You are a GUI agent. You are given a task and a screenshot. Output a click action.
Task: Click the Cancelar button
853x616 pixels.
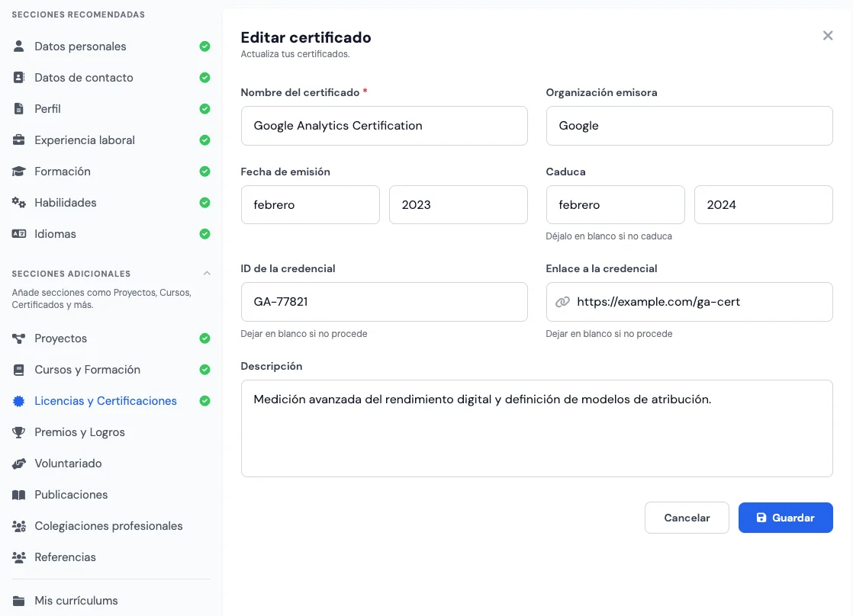click(687, 518)
